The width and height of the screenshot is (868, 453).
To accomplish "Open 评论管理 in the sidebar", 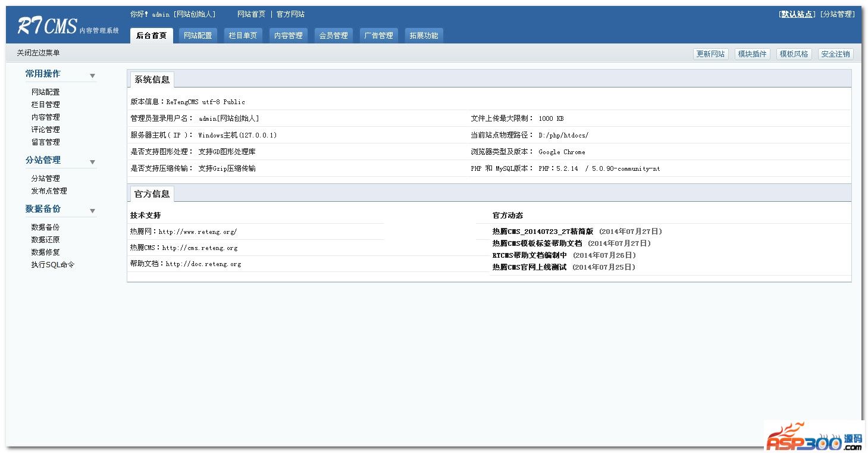I will pyautogui.click(x=46, y=130).
